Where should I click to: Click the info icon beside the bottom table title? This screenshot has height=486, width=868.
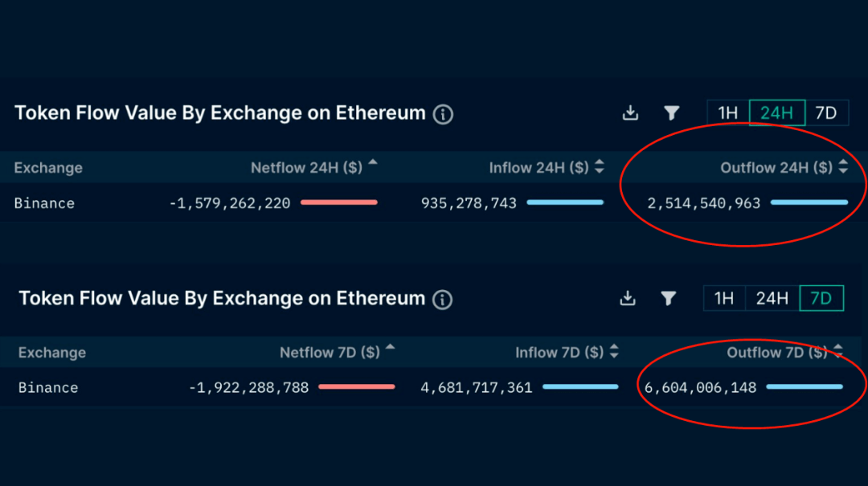(x=442, y=300)
